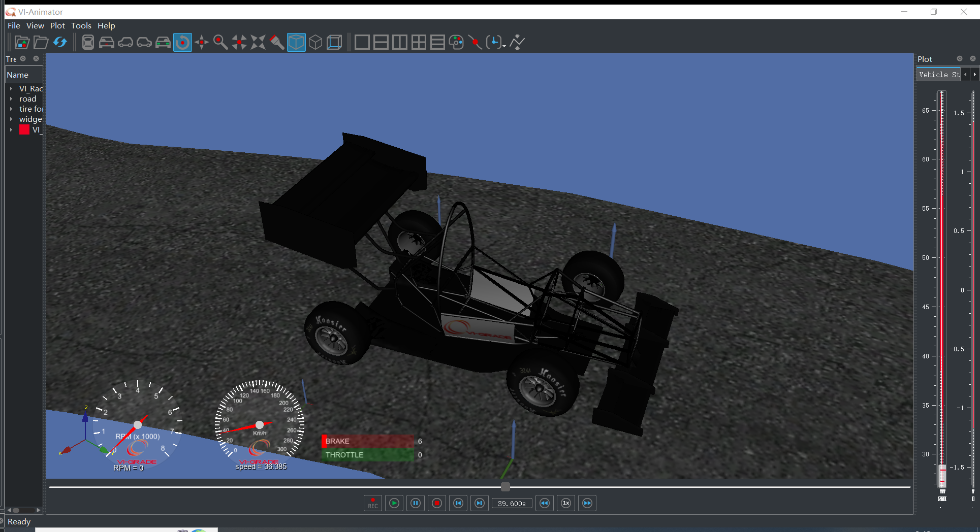Reset playback speed to 1x
Image resolution: width=980 pixels, height=532 pixels.
566,503
